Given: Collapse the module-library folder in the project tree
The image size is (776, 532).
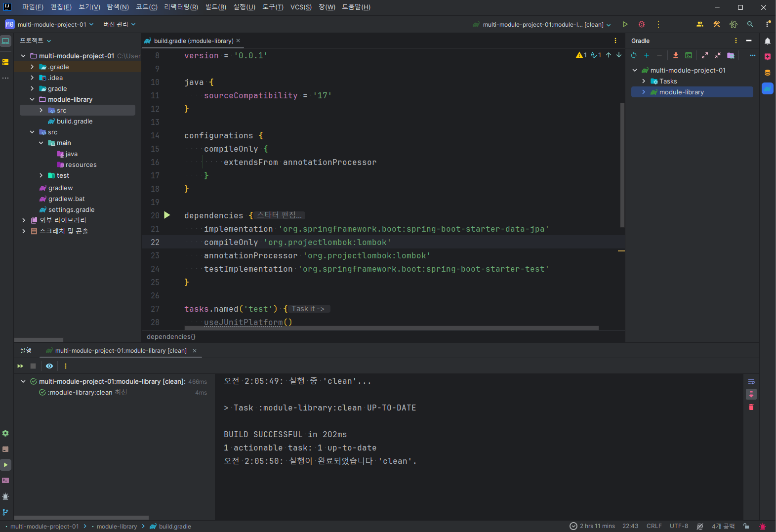Looking at the screenshot, I should pyautogui.click(x=32, y=99).
